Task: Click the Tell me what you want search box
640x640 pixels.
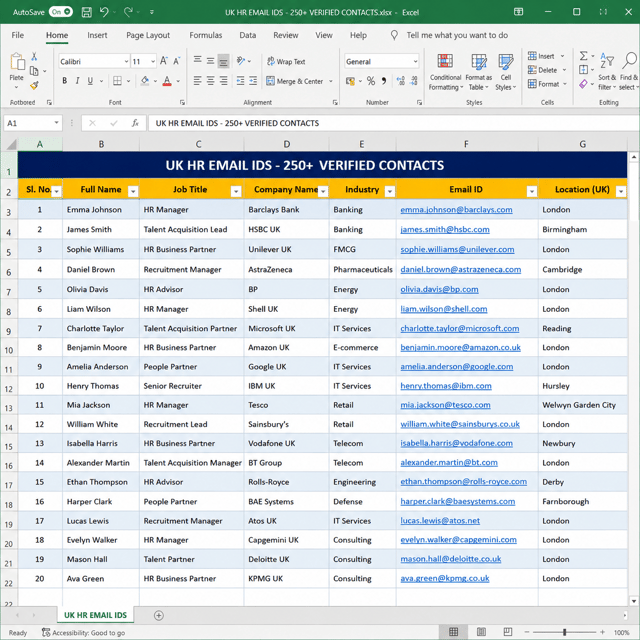Action: point(457,35)
